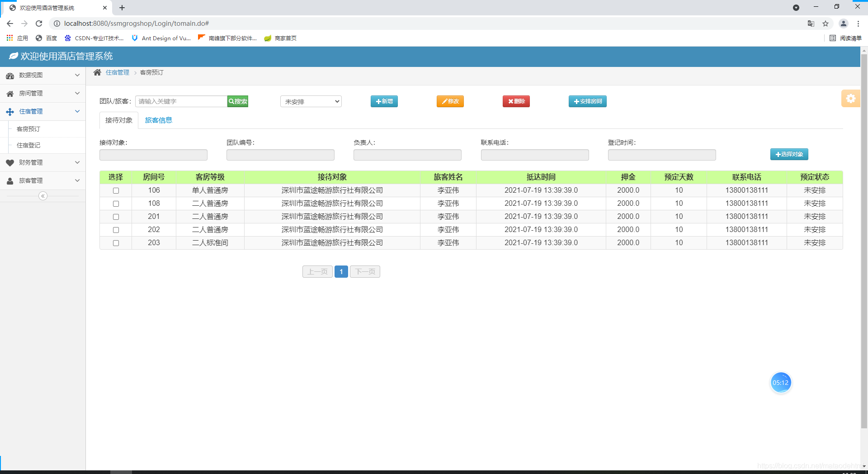Image resolution: width=868 pixels, height=474 pixels.
Task: Tick the checkbox for room 202
Action: [x=116, y=230]
